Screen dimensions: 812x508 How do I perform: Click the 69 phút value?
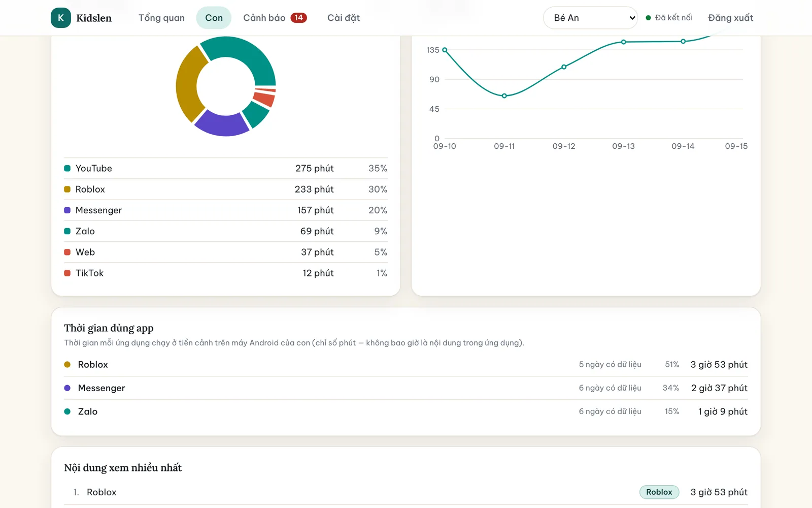point(317,231)
